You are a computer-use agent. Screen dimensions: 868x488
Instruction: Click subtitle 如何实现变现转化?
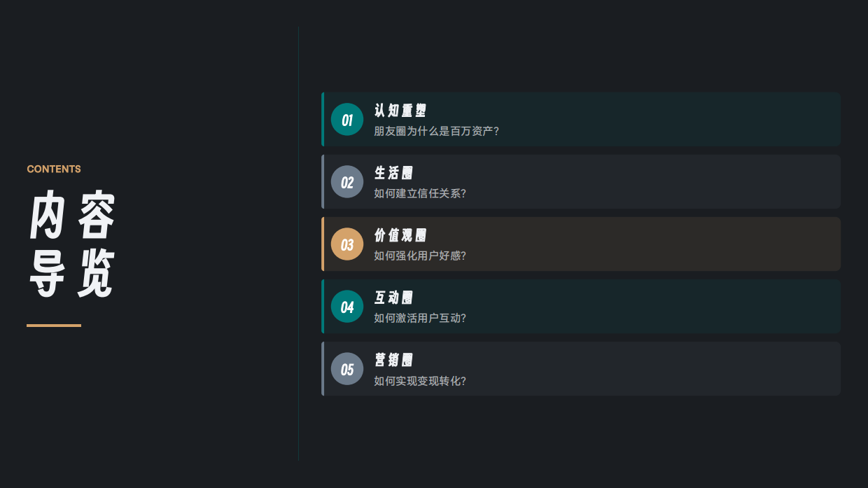tap(420, 381)
